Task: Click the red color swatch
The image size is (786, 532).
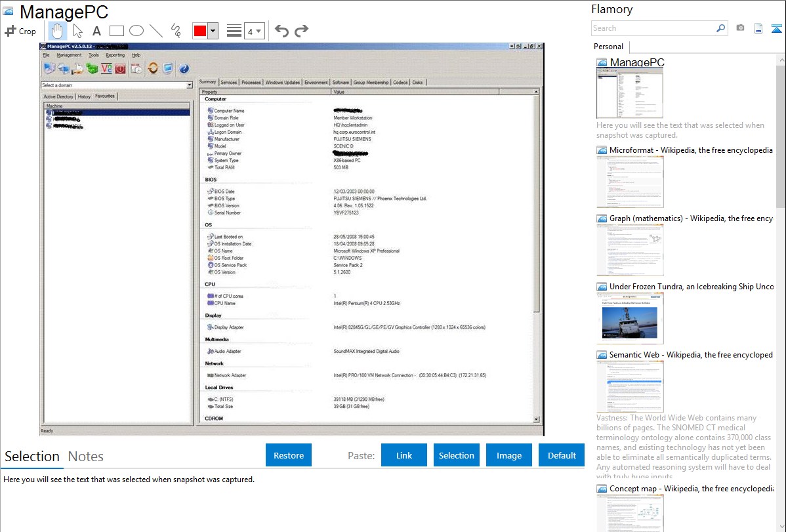Action: (x=200, y=31)
